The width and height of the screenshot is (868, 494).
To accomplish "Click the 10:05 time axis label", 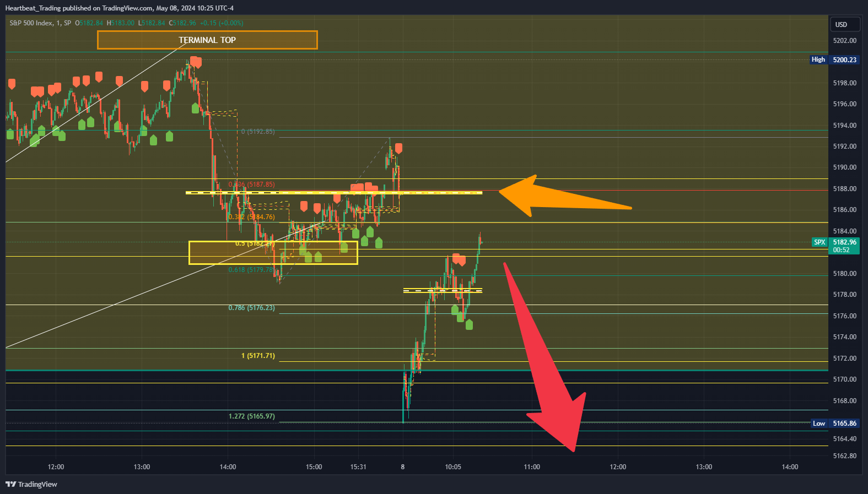I will [453, 467].
